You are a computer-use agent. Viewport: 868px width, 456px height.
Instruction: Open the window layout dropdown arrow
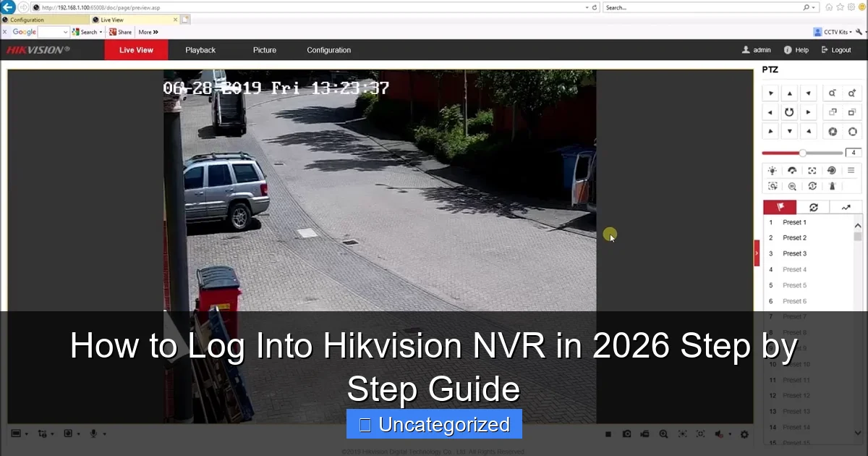[x=27, y=434]
